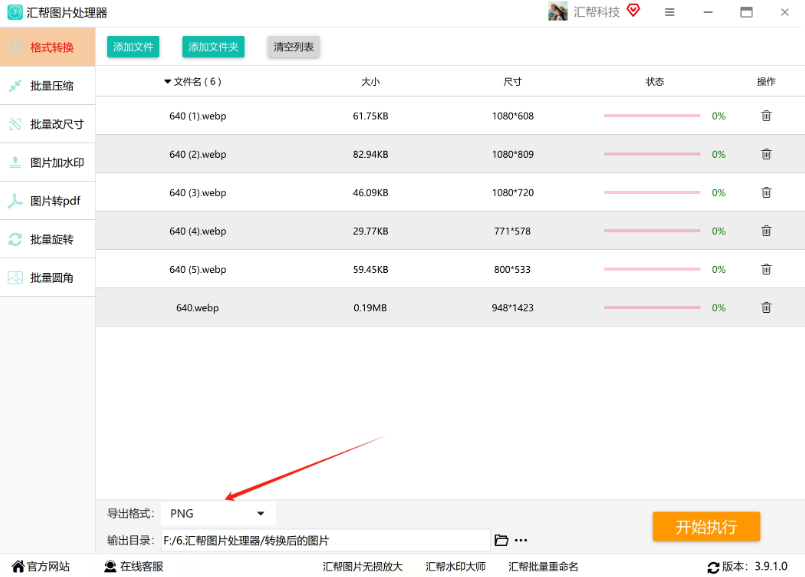Image resolution: width=805 pixels, height=577 pixels.
Task: Open 汇帮图片无损放大 link
Action: pos(362,566)
